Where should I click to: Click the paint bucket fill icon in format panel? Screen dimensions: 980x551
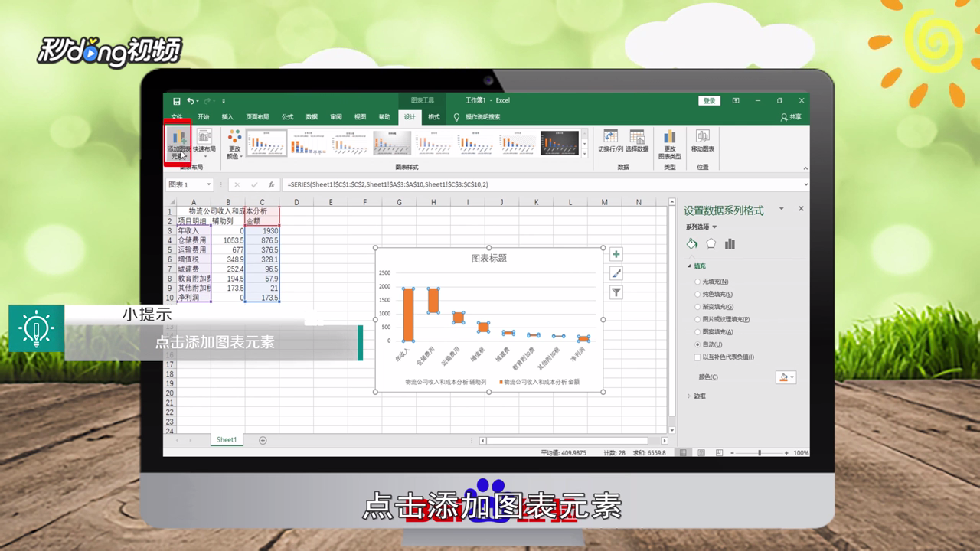click(691, 243)
